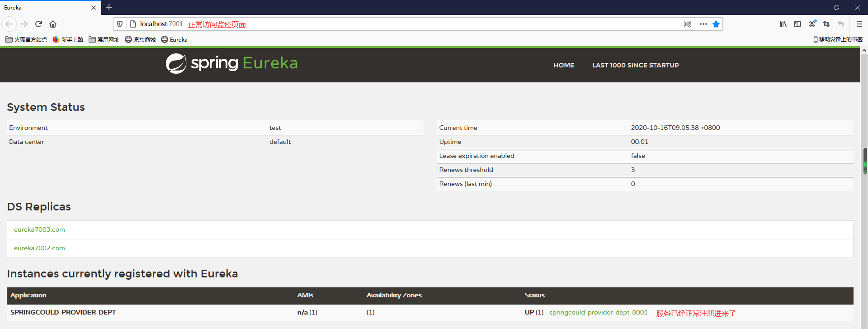Screen dimensions: 868x329
Task: Restore down the Firefox window
Action: tap(836, 7)
